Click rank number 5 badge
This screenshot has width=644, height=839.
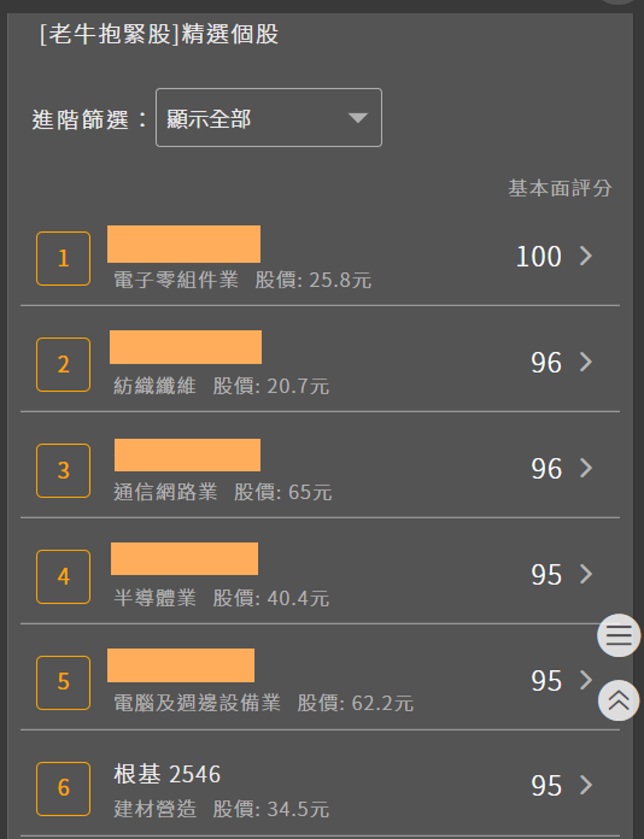[x=63, y=682]
